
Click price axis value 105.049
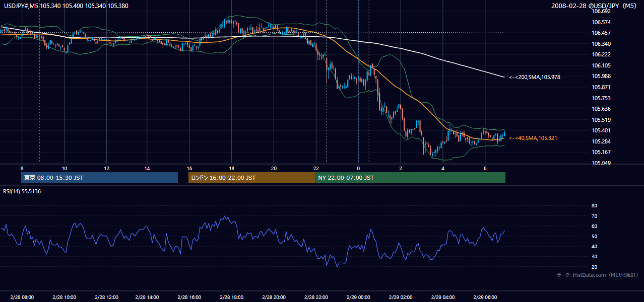tap(602, 163)
